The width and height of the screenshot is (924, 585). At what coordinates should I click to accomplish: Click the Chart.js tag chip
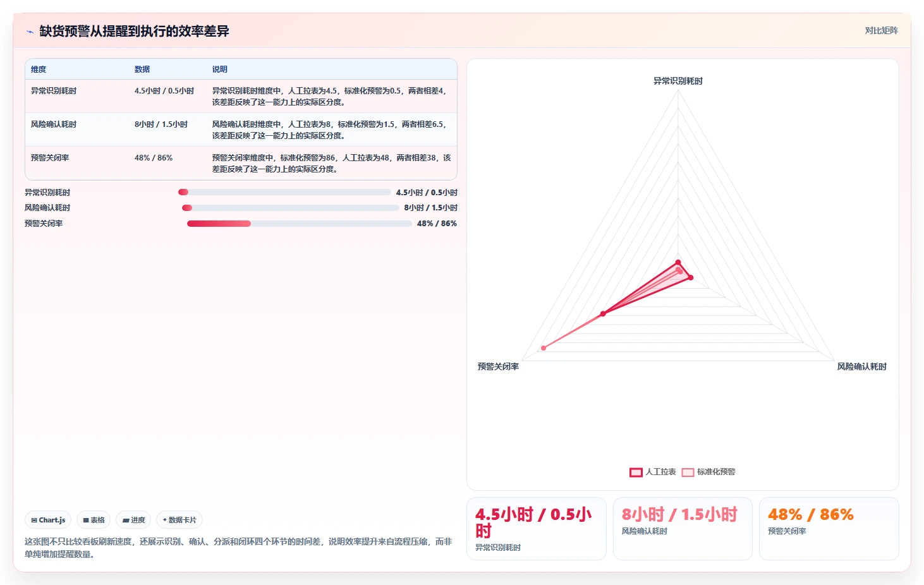48,520
